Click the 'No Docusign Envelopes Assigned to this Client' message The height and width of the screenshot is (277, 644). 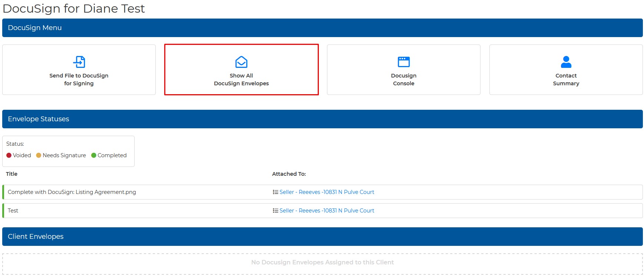coord(323,263)
